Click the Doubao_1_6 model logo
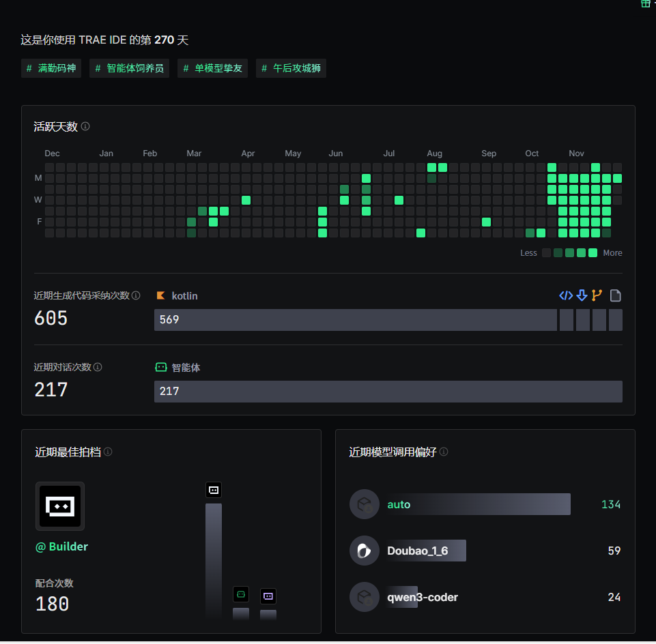The height and width of the screenshot is (644, 656). pyautogui.click(x=365, y=551)
